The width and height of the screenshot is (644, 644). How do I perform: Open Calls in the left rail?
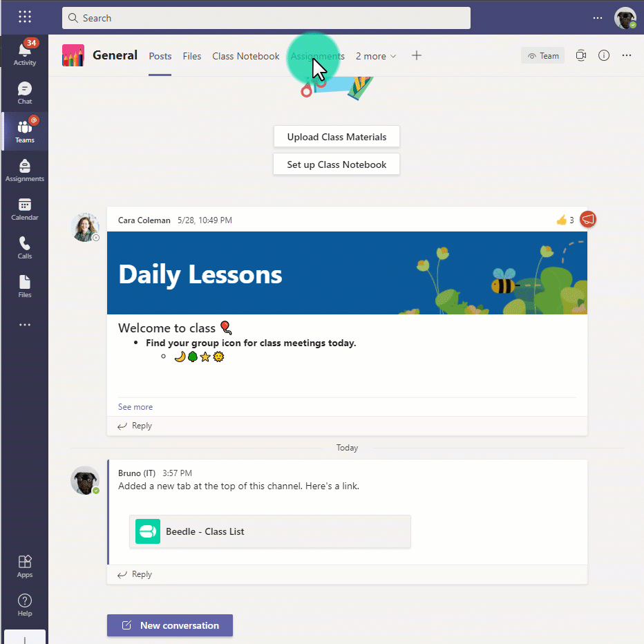25,247
